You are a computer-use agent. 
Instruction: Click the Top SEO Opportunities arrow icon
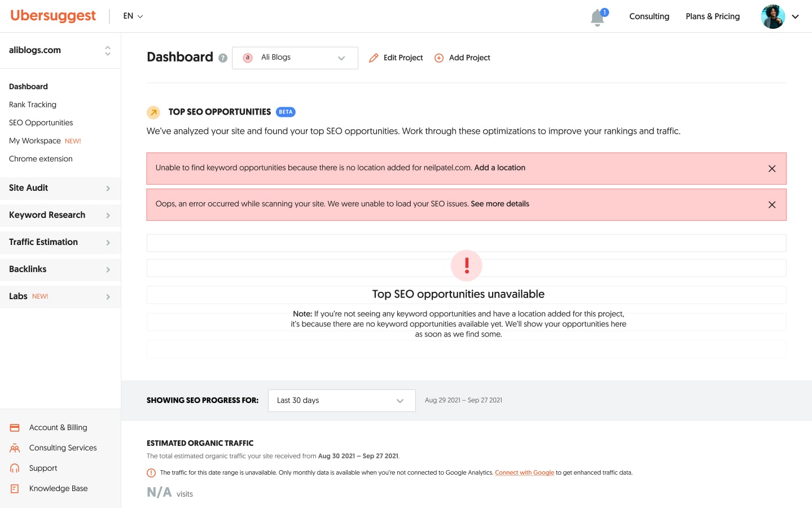coord(153,112)
